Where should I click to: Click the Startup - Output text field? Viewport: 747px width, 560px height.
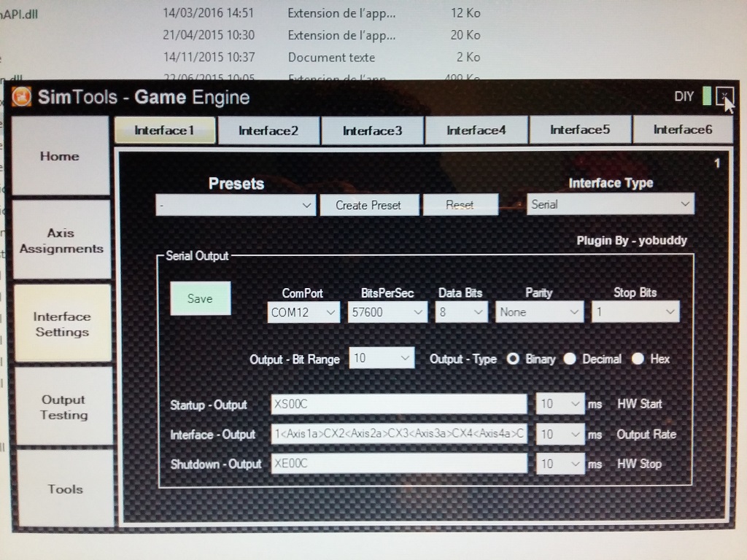click(x=399, y=404)
